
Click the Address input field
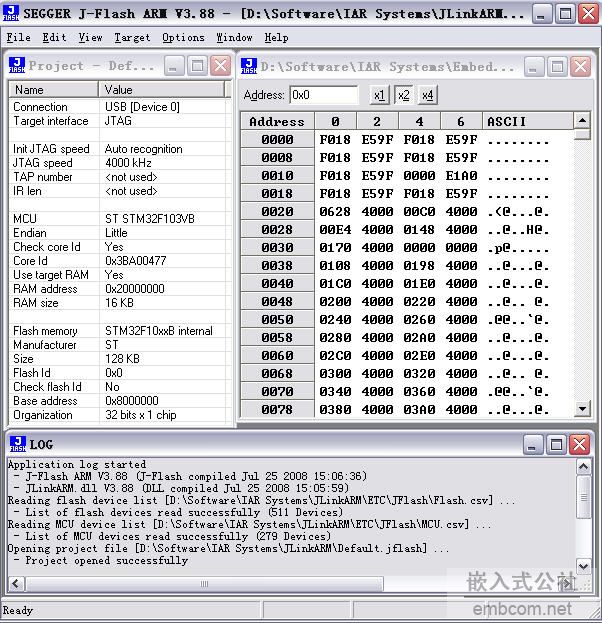click(x=324, y=95)
